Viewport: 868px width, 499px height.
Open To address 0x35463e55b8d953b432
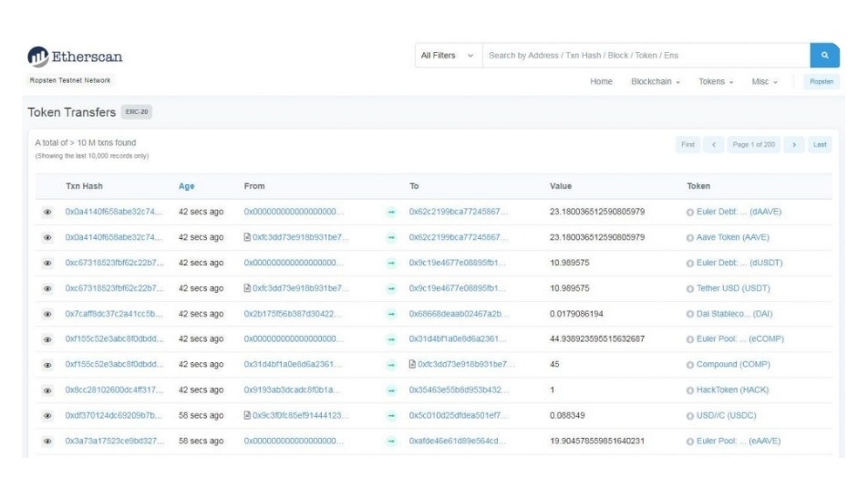tap(459, 390)
